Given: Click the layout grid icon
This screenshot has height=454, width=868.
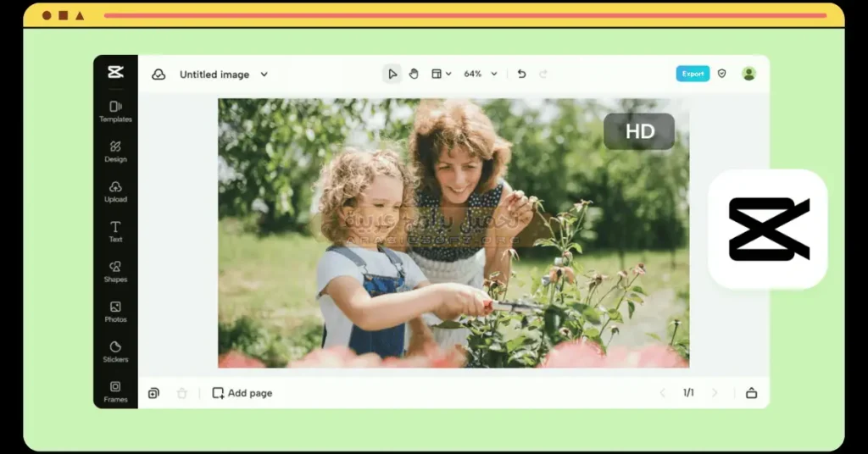Looking at the screenshot, I should pos(437,74).
